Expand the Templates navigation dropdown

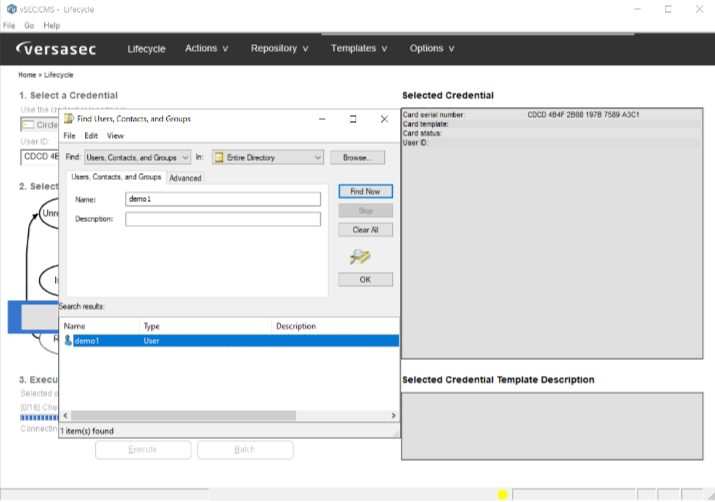pyautogui.click(x=359, y=48)
